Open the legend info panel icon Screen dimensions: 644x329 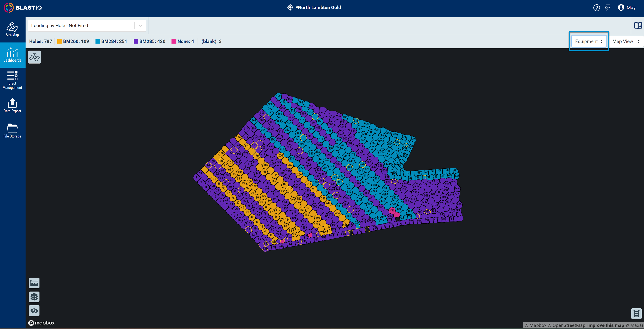pyautogui.click(x=638, y=25)
